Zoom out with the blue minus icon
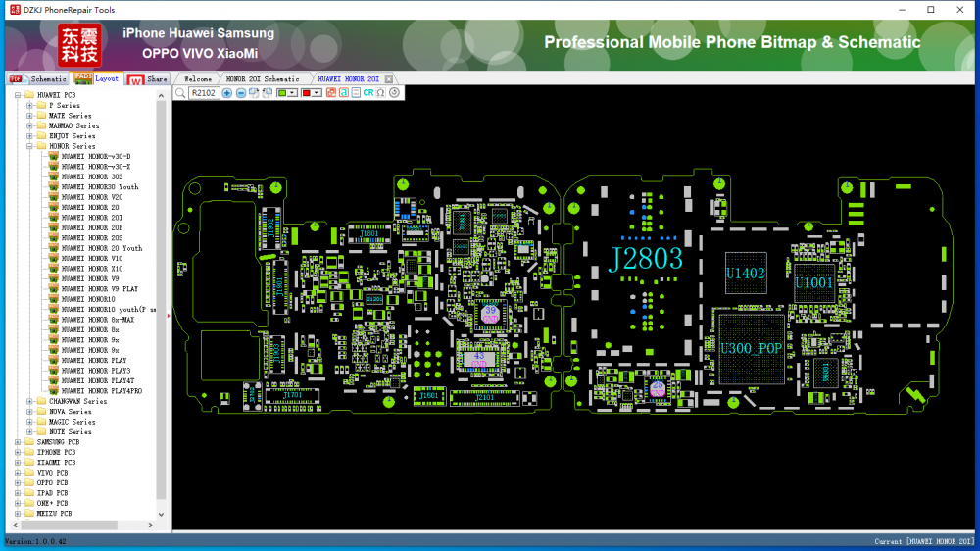Screen dimensions: 980x551 (x=241, y=93)
